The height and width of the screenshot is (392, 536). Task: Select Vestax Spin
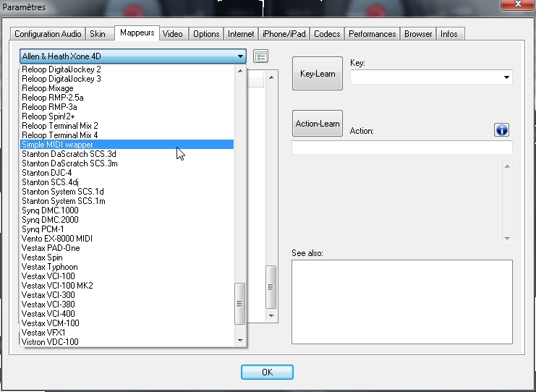point(127,257)
